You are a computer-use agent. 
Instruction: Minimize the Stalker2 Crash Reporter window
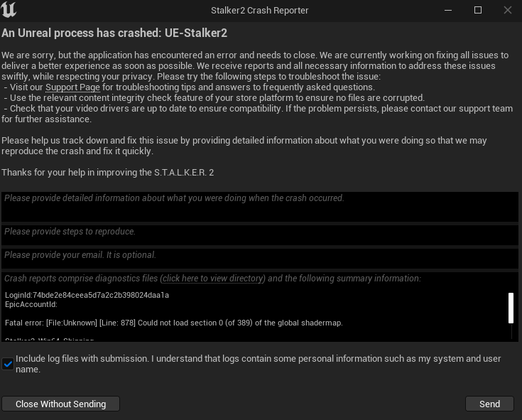448,10
